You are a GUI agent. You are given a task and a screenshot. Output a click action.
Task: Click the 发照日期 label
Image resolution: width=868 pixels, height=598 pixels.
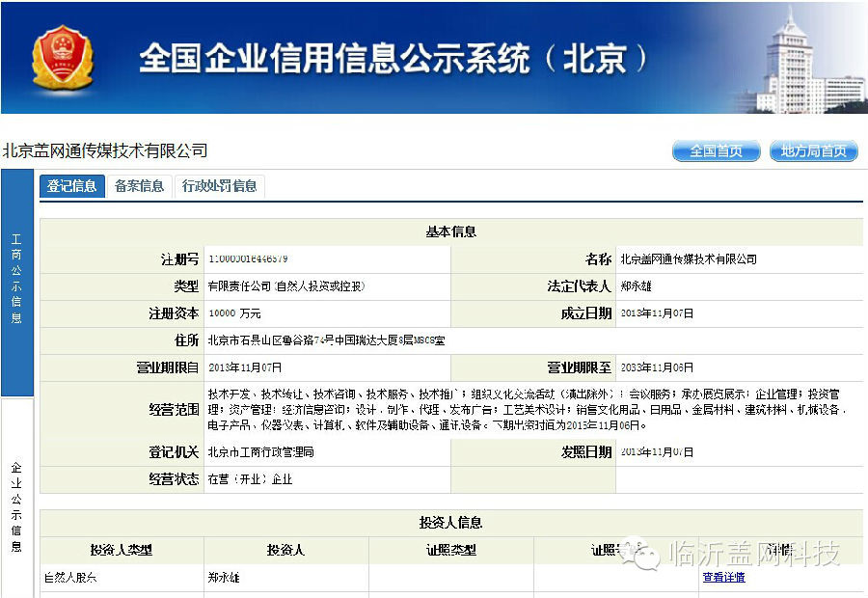click(x=585, y=452)
